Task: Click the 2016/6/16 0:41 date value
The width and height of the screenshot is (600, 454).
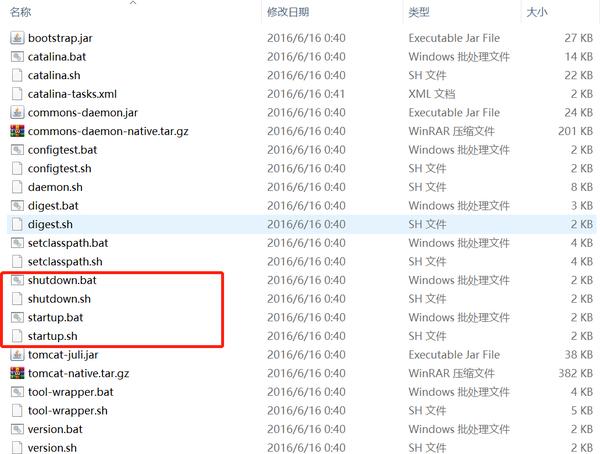Action: point(306,94)
